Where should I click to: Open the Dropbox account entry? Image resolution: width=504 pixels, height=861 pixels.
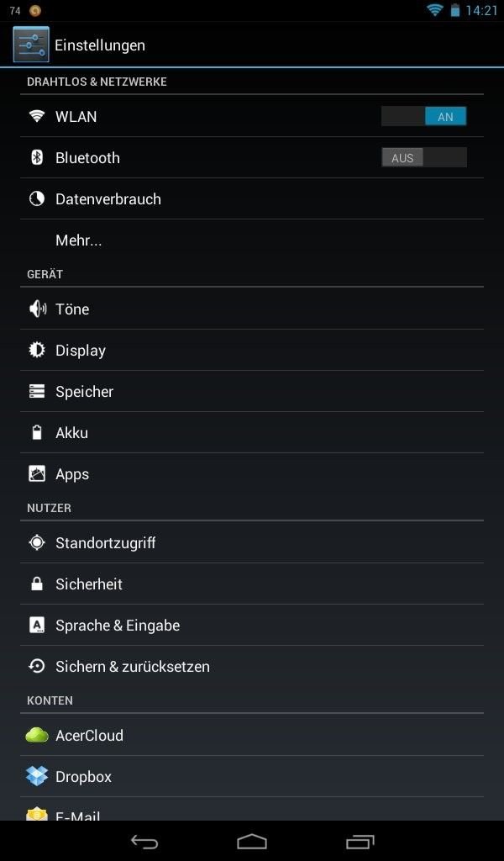(x=252, y=776)
